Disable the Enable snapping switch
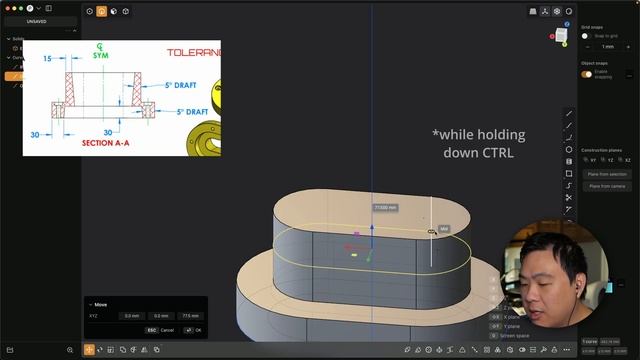 click(x=587, y=74)
